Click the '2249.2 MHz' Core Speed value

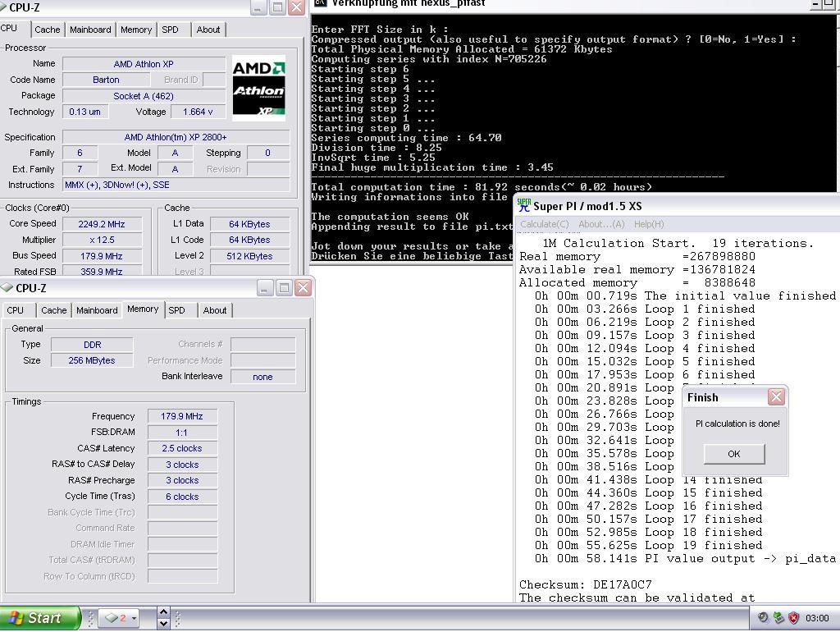click(102, 224)
